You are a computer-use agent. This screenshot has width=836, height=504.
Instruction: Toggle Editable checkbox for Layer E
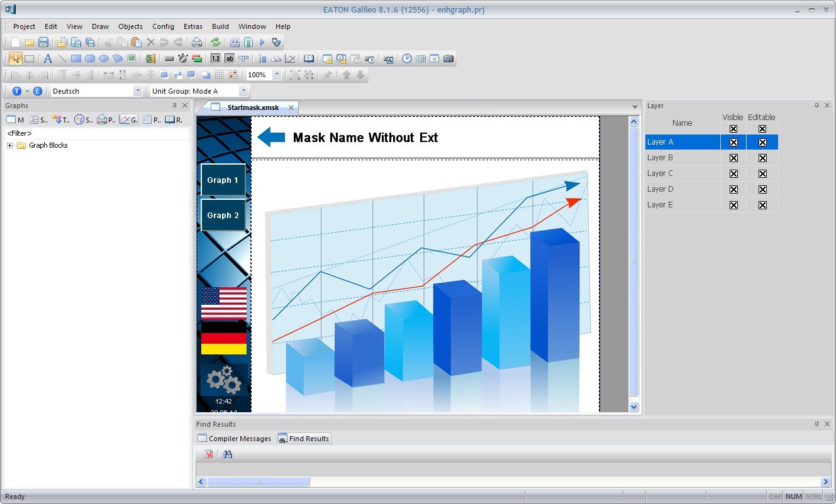[x=762, y=205]
